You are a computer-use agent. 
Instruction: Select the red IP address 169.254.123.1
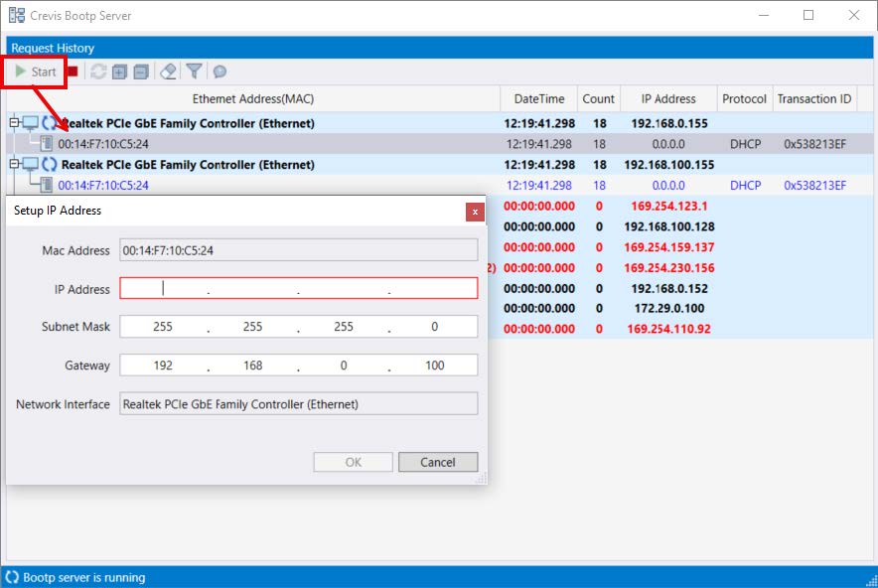coord(669,206)
